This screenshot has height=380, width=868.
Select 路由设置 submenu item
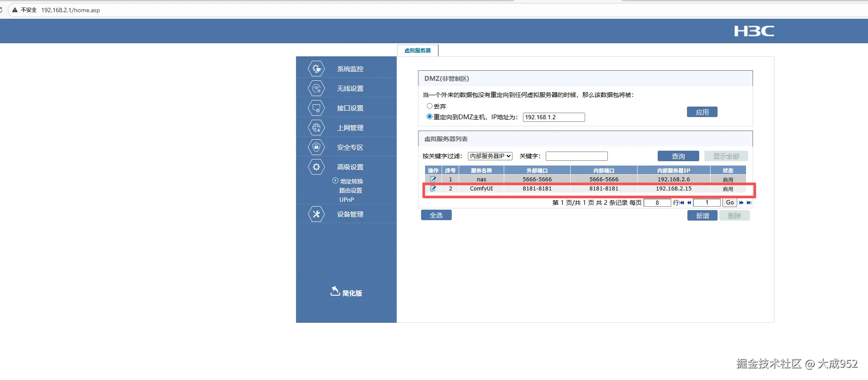pyautogui.click(x=351, y=190)
